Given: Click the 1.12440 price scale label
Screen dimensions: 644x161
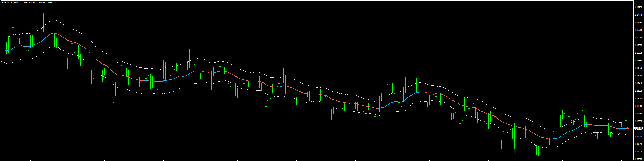Looking at the screenshot, I should [638, 99].
